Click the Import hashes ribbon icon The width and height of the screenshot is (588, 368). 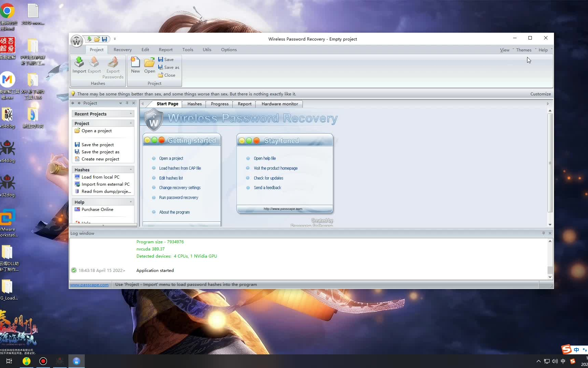[79, 65]
